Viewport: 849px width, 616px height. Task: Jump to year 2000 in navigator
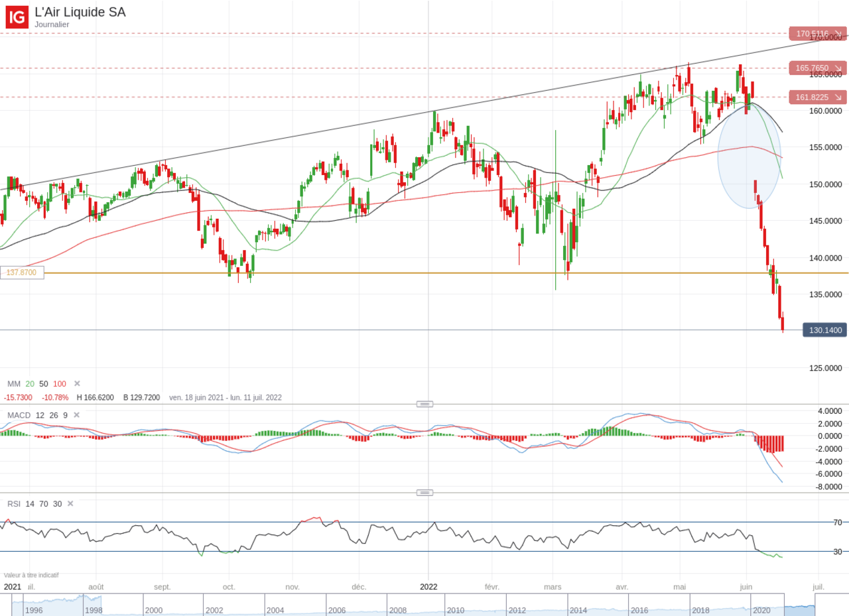[154, 610]
